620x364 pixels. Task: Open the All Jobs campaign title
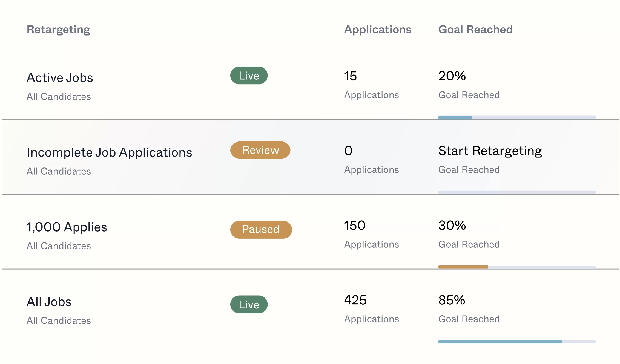point(49,302)
